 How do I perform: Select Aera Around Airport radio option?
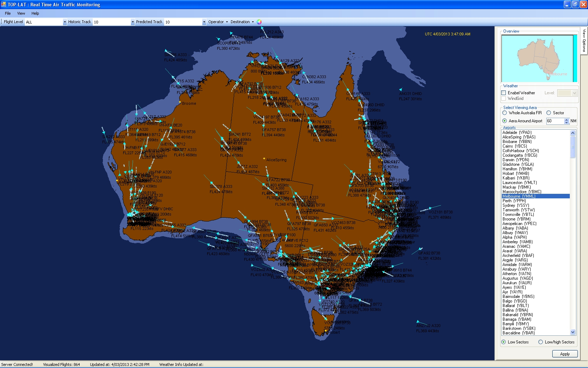click(x=505, y=121)
